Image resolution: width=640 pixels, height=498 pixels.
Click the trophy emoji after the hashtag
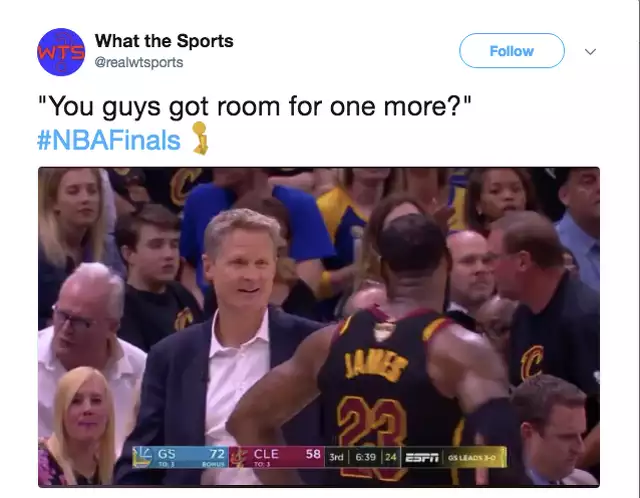200,138
